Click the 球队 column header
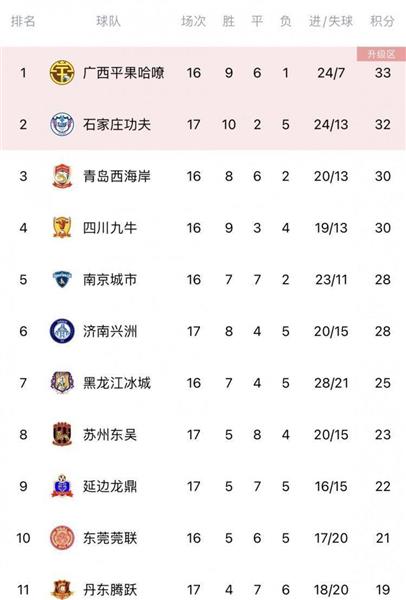Image resolution: width=406 pixels, height=600 pixels. pos(108,21)
